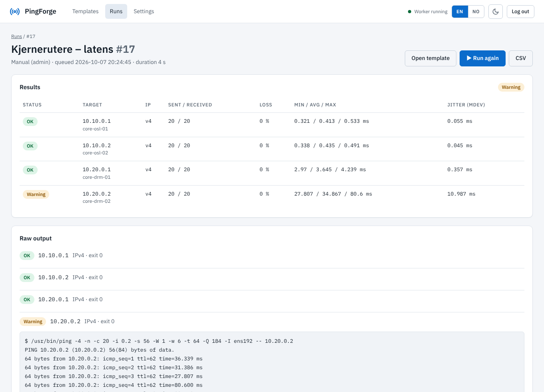544x392 pixels.
Task: Click the Warning badge in Results header
Action: (511, 87)
